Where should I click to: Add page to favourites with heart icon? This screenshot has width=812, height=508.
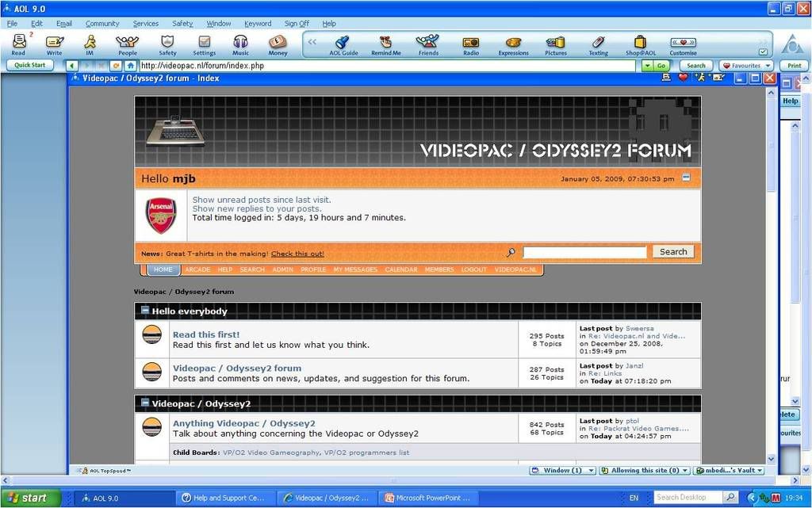tap(683, 78)
